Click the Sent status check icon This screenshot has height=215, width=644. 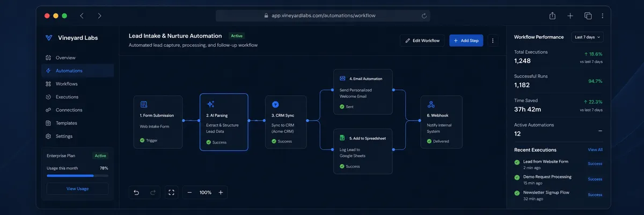pyautogui.click(x=342, y=106)
